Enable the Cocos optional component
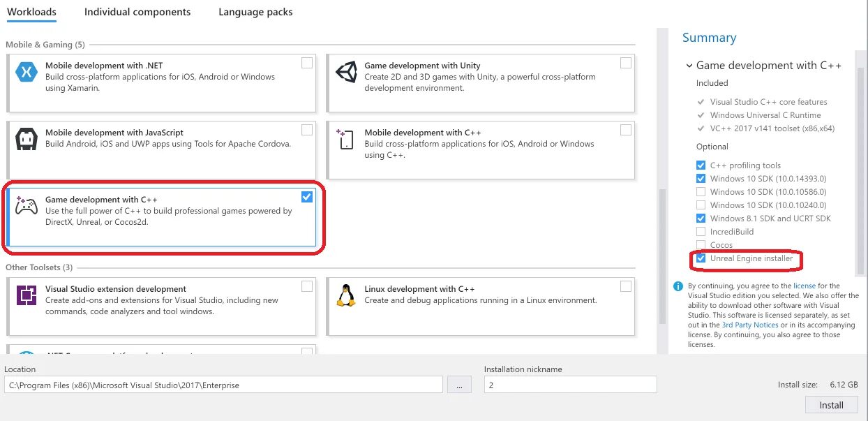868x421 pixels. pyautogui.click(x=701, y=245)
